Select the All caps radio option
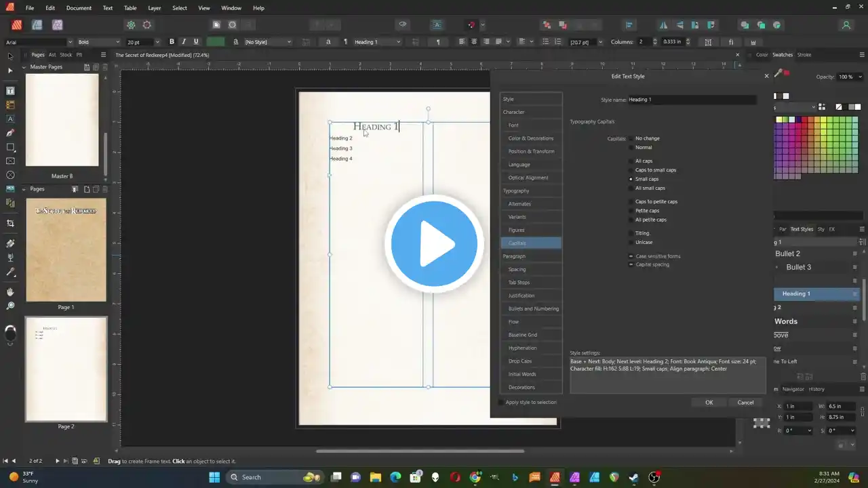Viewport: 868px width, 488px height. pos(631,161)
